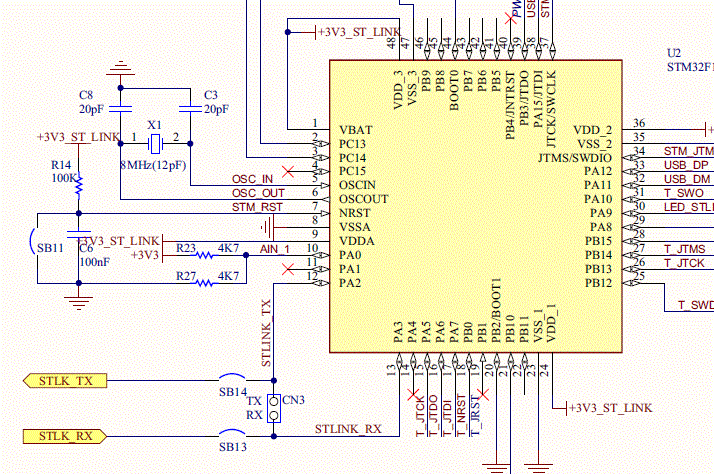Viewport: 714px width, 474px height.
Task: Select capacitor C8 symbol
Action: point(121,109)
